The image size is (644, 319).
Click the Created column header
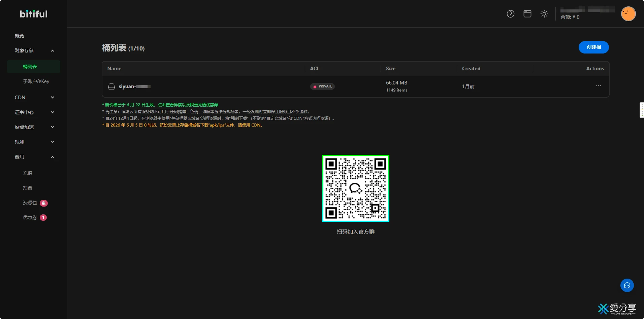[471, 69]
